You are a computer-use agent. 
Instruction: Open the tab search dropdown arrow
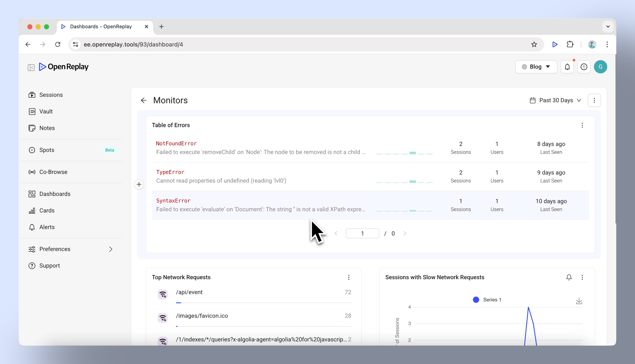coord(608,26)
